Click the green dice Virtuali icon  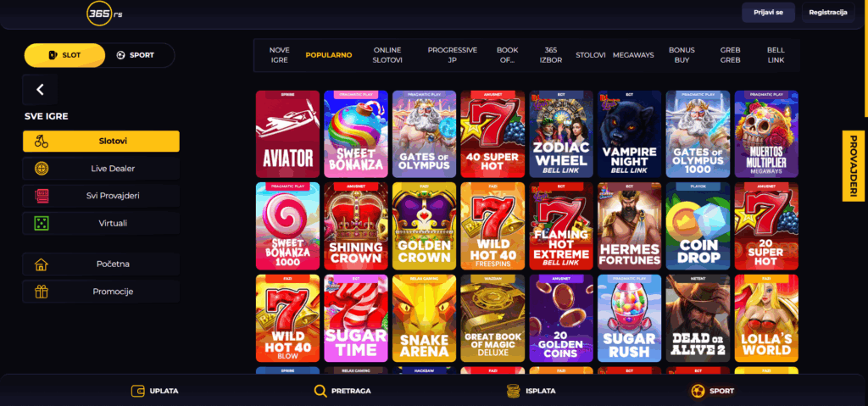point(41,223)
